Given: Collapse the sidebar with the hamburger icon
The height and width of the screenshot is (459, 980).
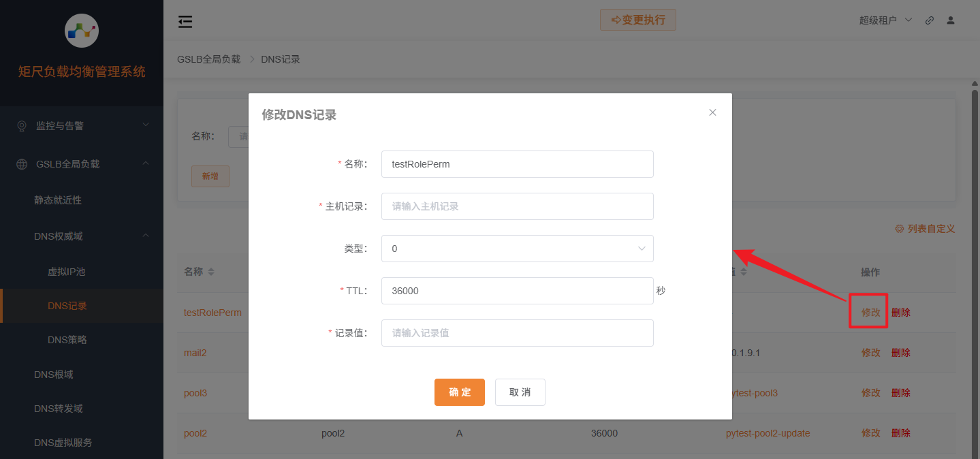Looking at the screenshot, I should [x=185, y=21].
